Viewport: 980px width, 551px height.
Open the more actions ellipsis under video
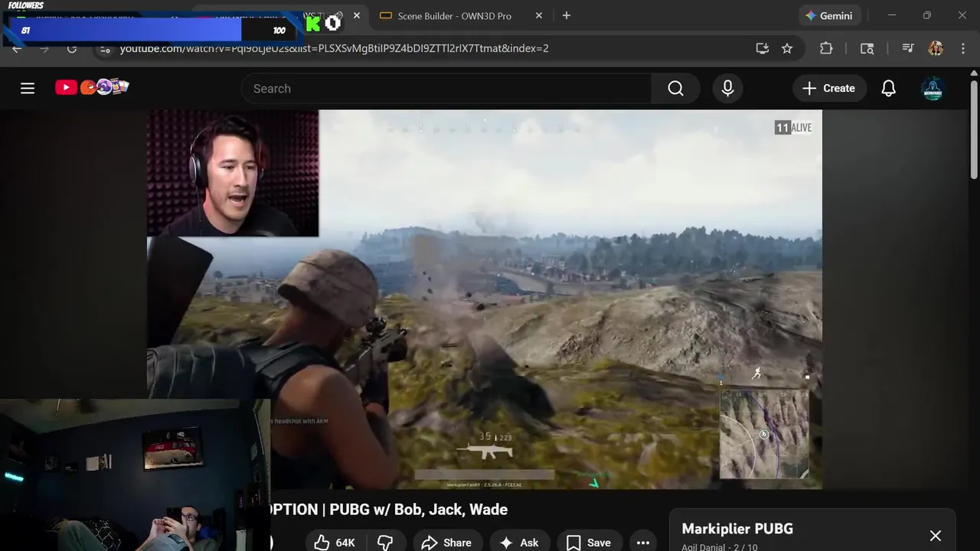click(643, 543)
